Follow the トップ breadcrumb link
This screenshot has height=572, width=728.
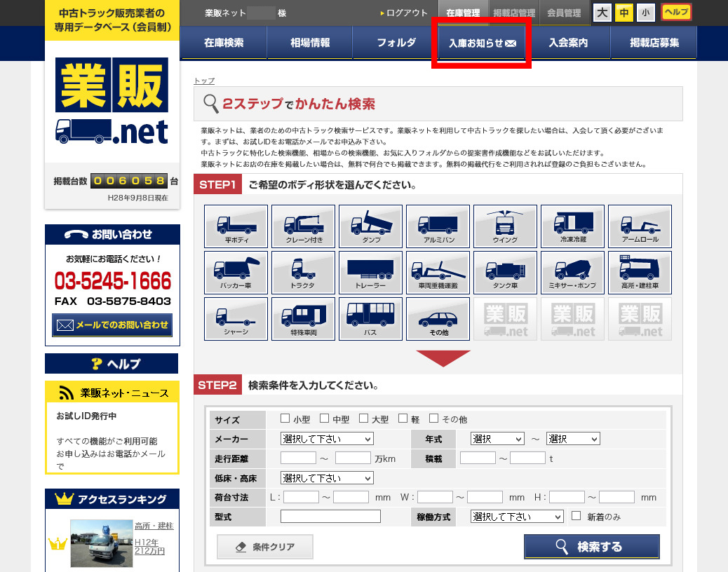(204, 81)
